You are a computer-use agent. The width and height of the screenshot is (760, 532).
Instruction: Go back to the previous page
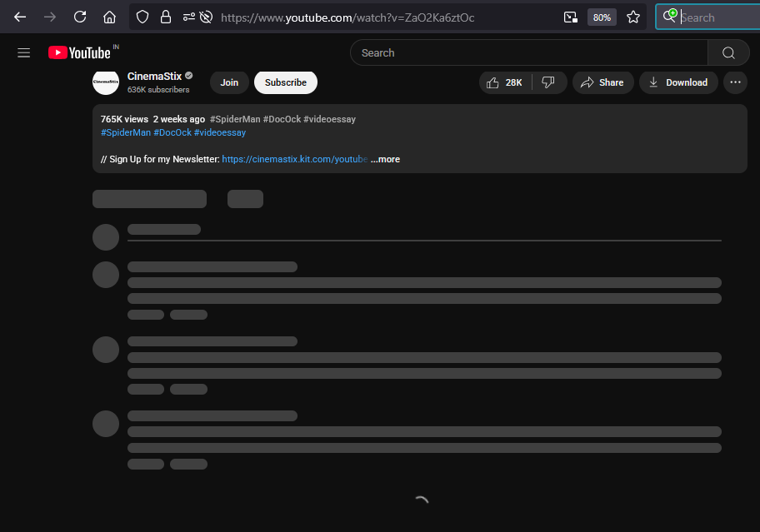pos(20,17)
